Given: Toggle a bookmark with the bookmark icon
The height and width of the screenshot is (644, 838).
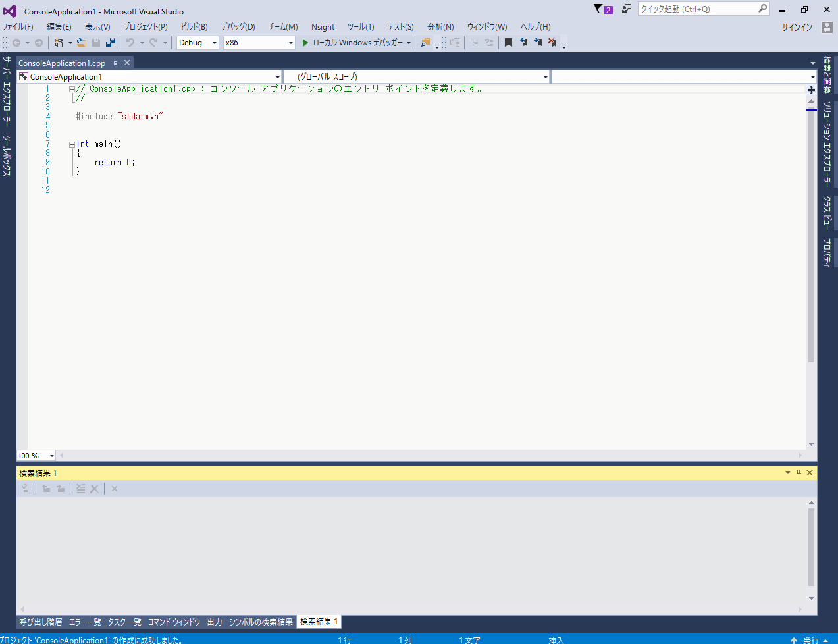Looking at the screenshot, I should pos(508,43).
